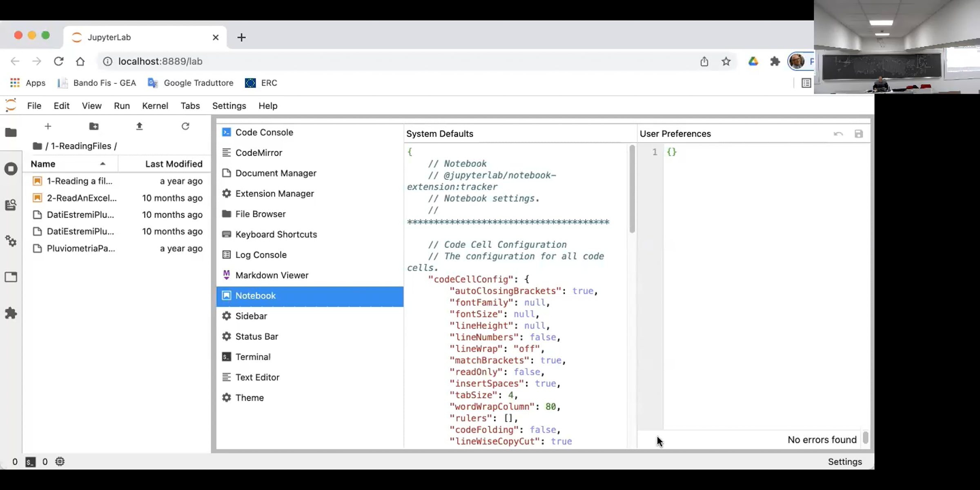Sort files by Name column arrow

[102, 164]
